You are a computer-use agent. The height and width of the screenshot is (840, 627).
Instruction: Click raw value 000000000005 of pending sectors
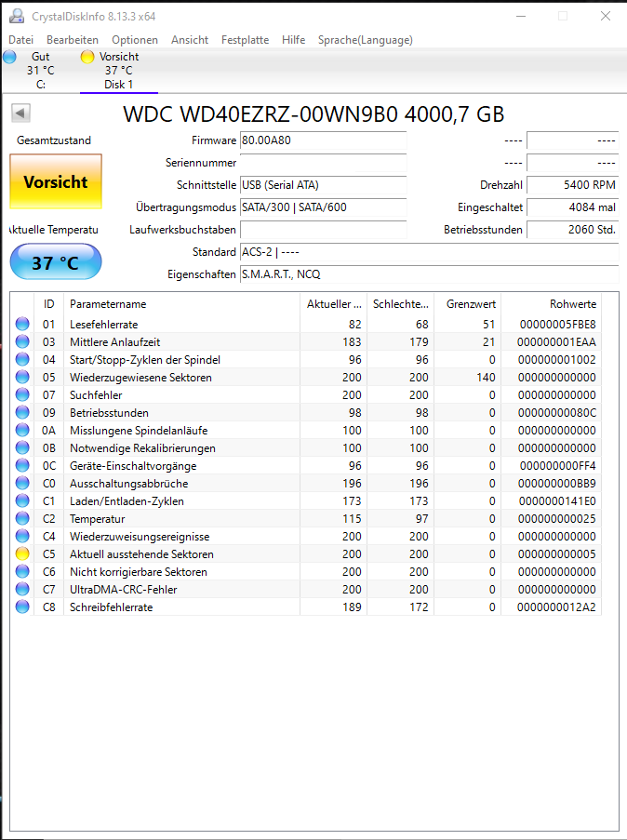(x=557, y=553)
